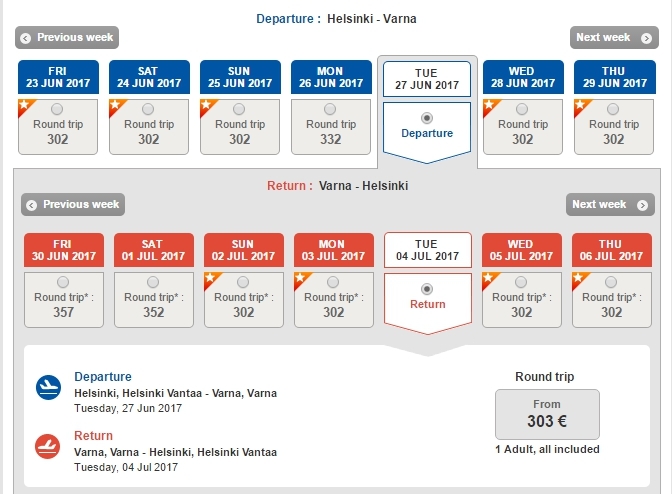Click star badge on Sun 02 Jul fare

coord(209,277)
